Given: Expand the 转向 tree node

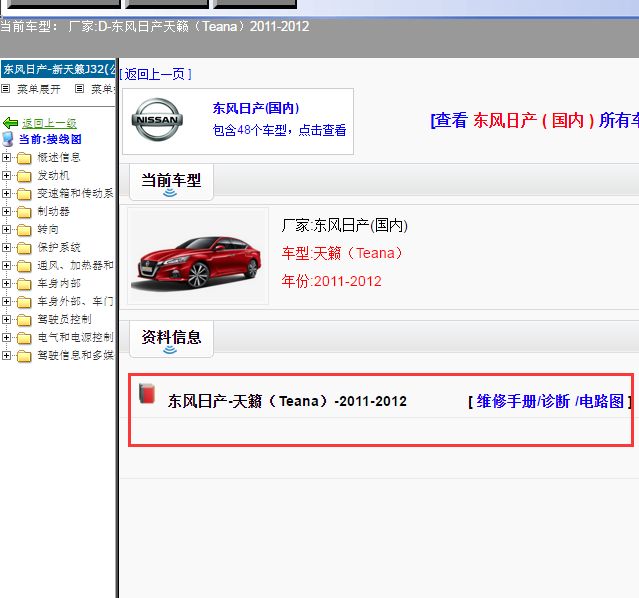Looking at the screenshot, I should (6, 229).
